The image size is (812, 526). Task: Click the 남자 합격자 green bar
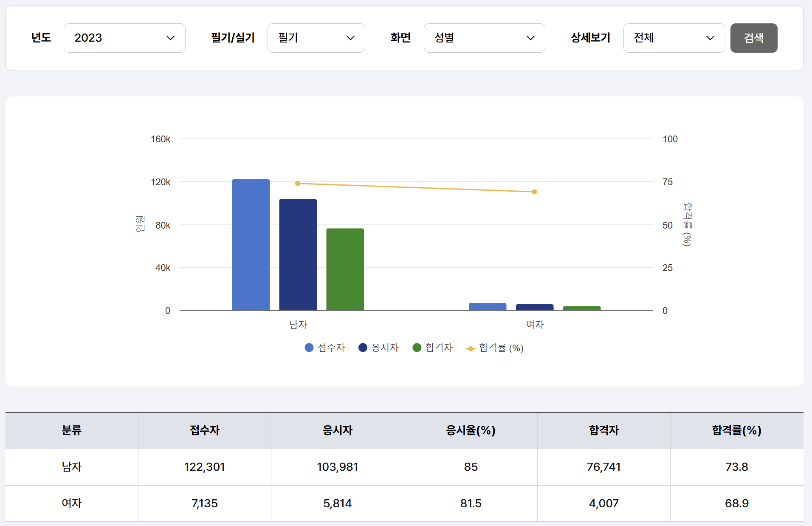coord(345,269)
